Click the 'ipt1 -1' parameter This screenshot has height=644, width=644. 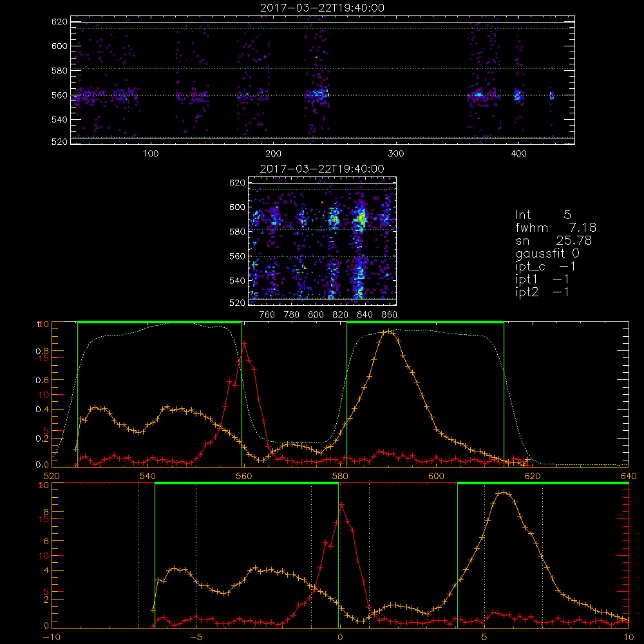[x=542, y=279]
